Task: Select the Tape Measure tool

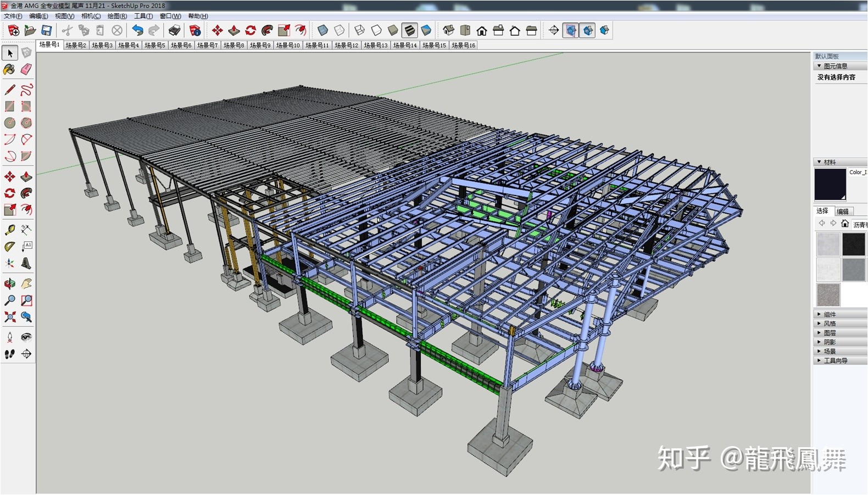Action: (x=9, y=230)
